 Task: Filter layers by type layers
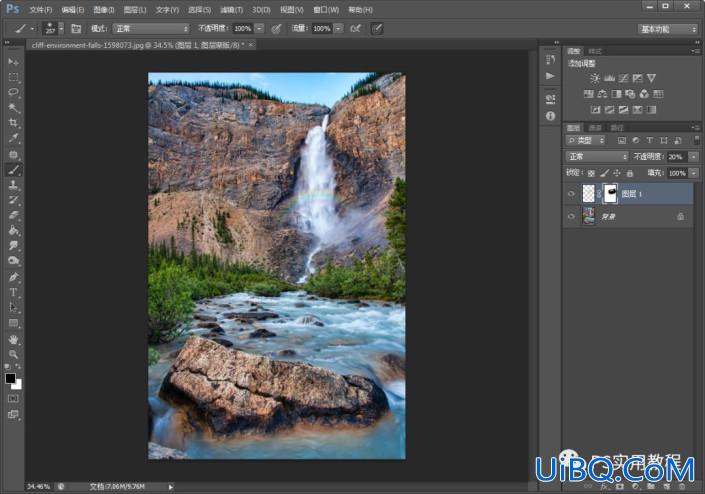pos(650,141)
